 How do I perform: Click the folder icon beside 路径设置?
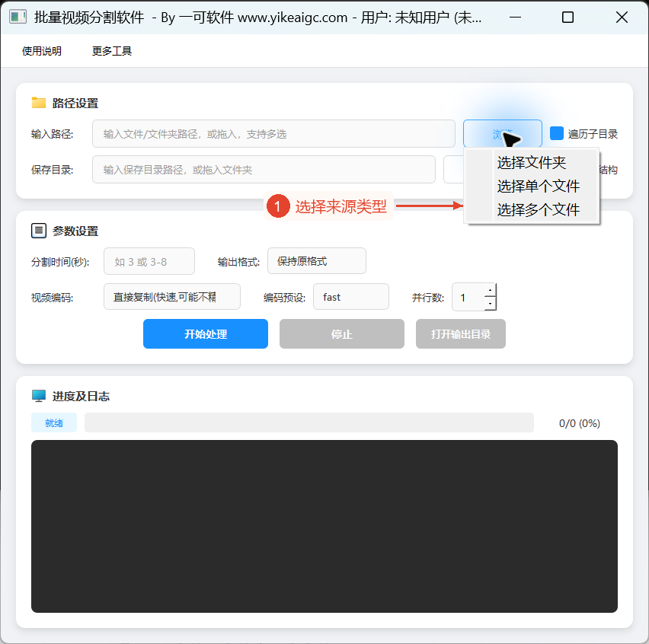[x=39, y=103]
